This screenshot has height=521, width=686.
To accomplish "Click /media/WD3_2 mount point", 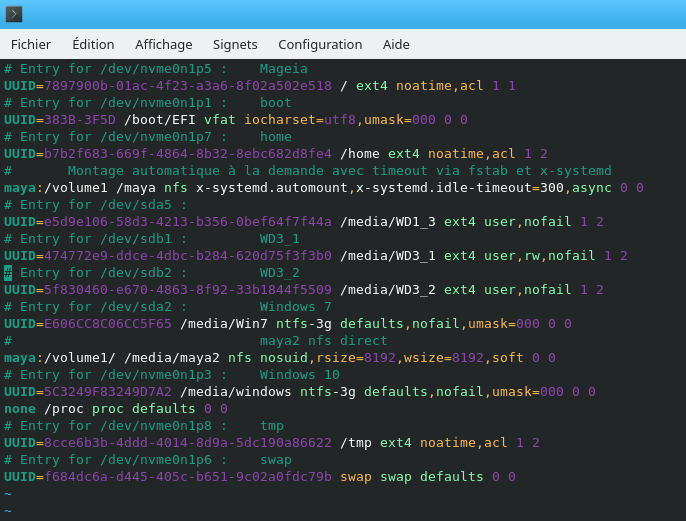I will pyautogui.click(x=388, y=290).
